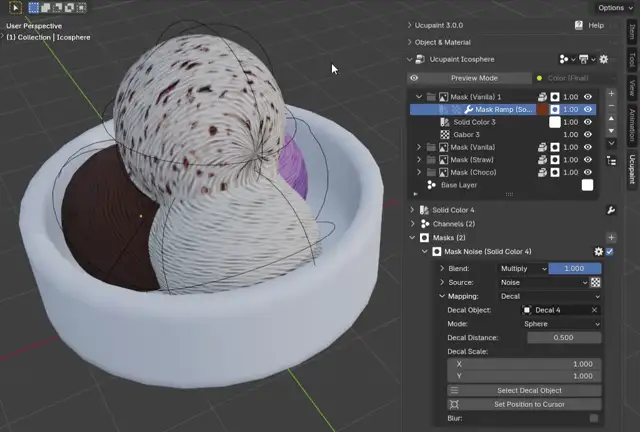
Task: Hide the Solid Color 3 layer
Action: [588, 122]
